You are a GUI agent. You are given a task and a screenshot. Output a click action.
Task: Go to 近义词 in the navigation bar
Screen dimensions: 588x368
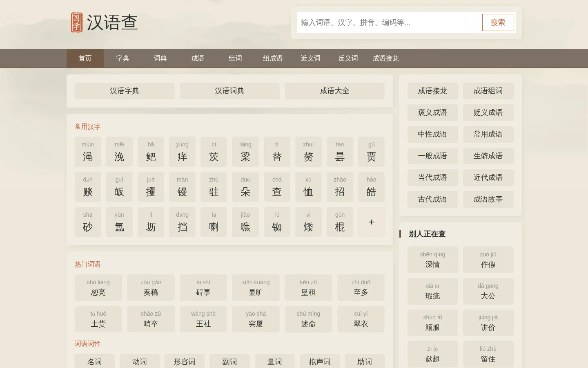[x=310, y=58]
